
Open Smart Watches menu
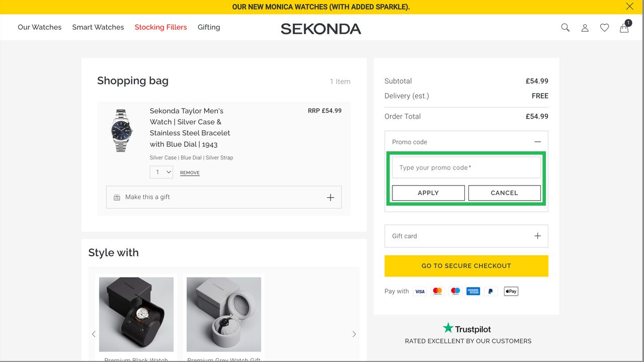98,27
